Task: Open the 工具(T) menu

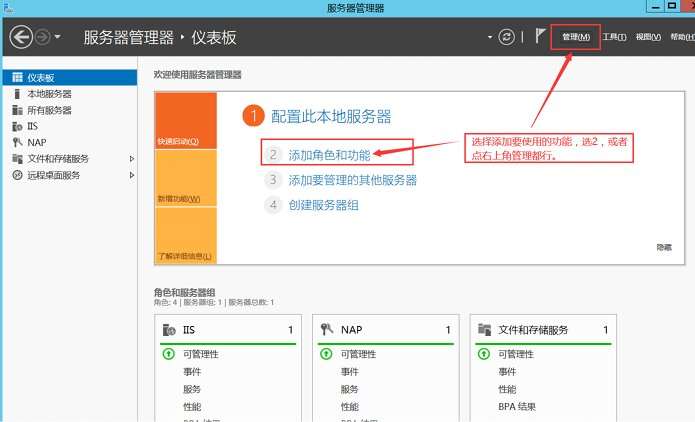Action: coord(614,37)
